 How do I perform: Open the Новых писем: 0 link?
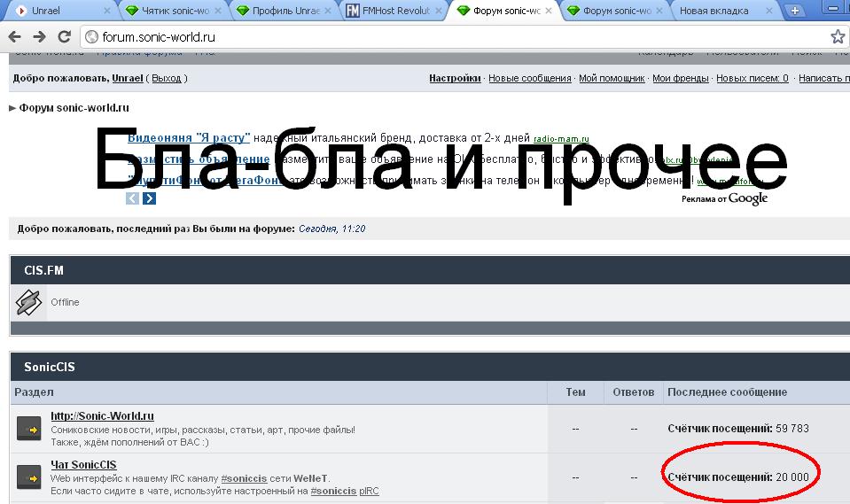tap(753, 78)
